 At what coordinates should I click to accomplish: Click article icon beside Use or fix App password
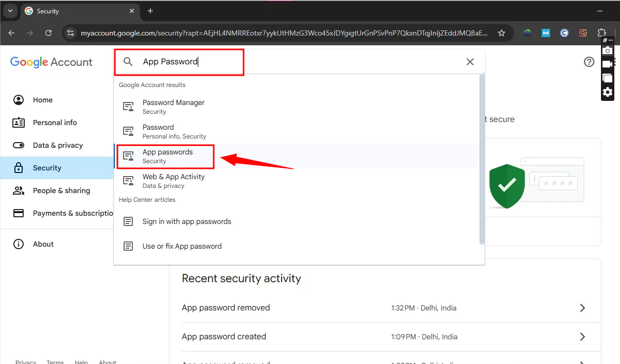coord(128,246)
